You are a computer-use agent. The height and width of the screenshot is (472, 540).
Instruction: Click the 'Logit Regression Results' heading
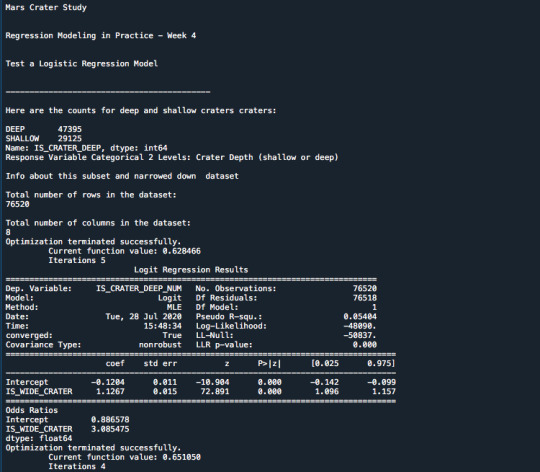point(191,270)
